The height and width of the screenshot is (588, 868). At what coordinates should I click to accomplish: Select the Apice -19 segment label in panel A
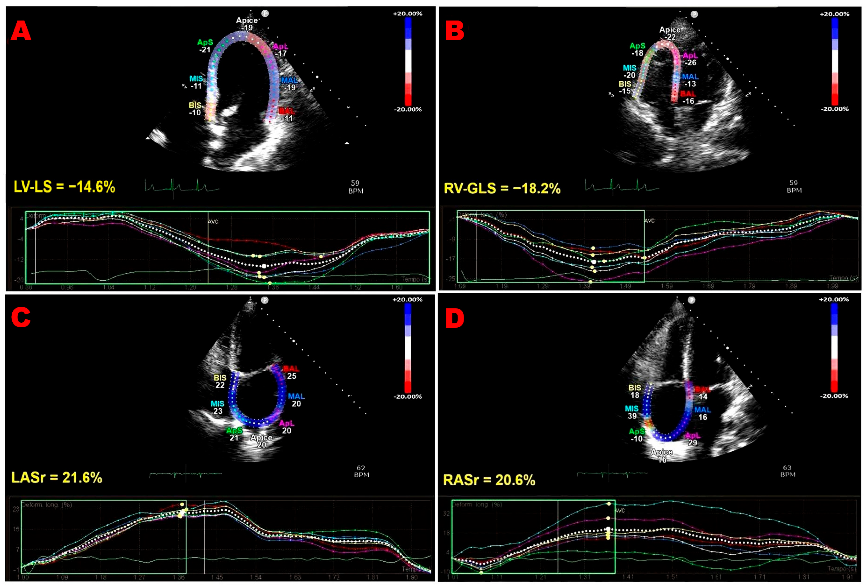pyautogui.click(x=247, y=24)
